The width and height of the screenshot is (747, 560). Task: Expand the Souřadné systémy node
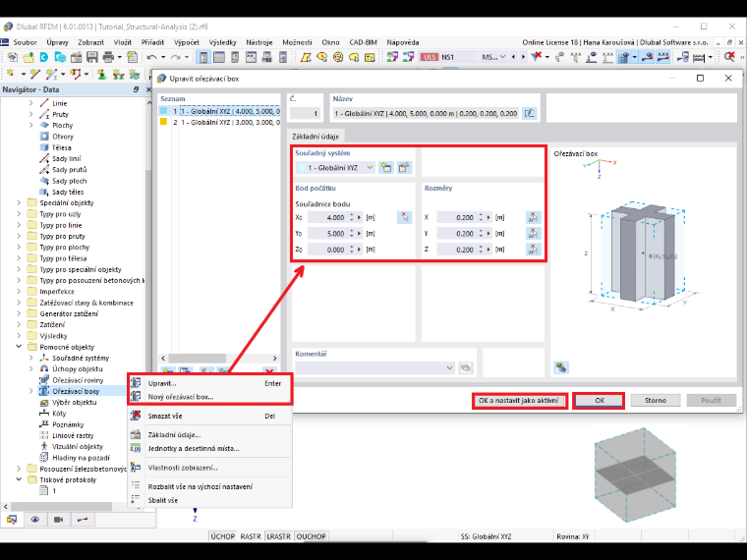coord(31,358)
